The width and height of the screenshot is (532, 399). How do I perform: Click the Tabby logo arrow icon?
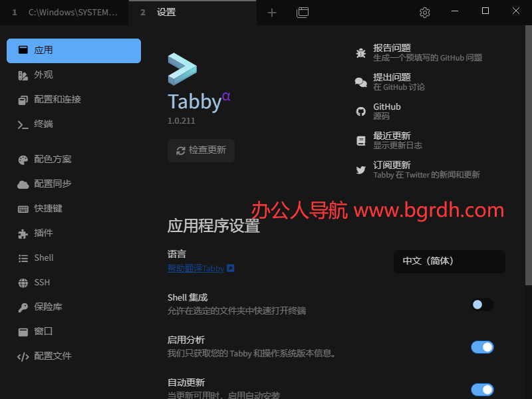point(182,69)
